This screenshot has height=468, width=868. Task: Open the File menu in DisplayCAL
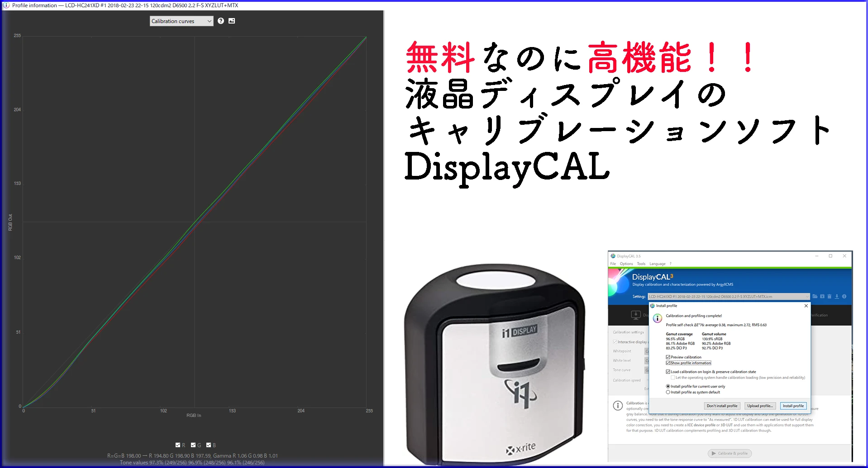click(x=613, y=264)
